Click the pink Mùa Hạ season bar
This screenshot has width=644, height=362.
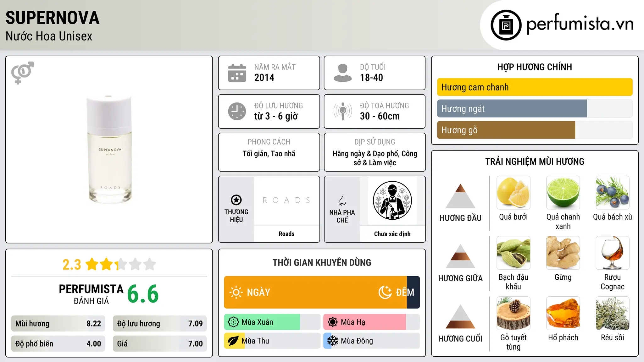(x=365, y=322)
